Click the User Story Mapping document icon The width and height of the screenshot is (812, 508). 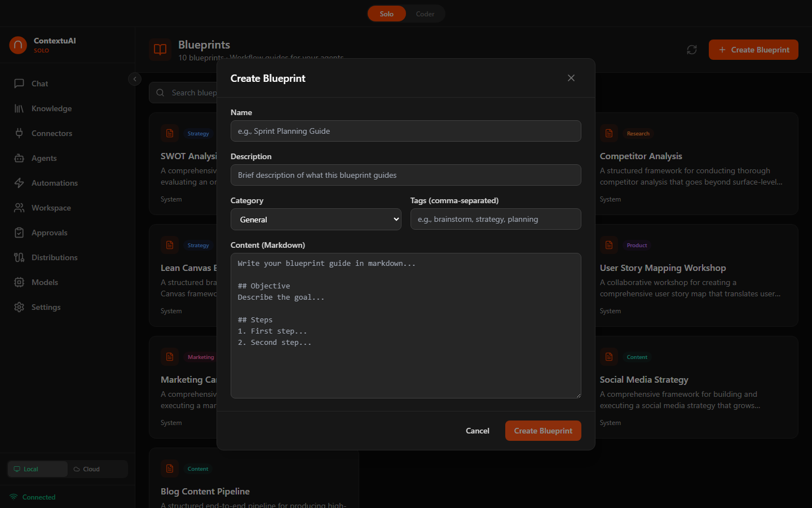click(x=609, y=245)
